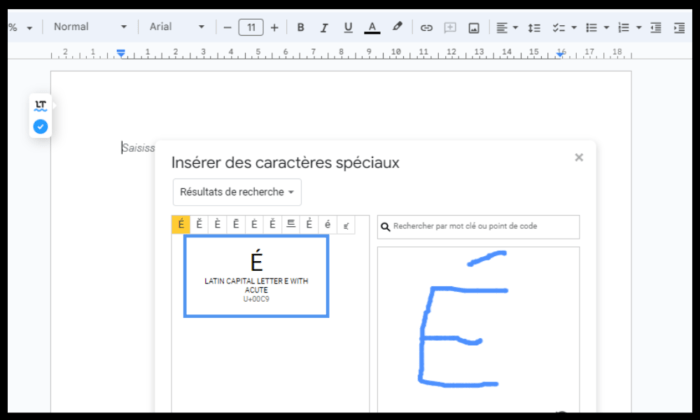
Task: Click the insert link icon
Action: click(426, 28)
